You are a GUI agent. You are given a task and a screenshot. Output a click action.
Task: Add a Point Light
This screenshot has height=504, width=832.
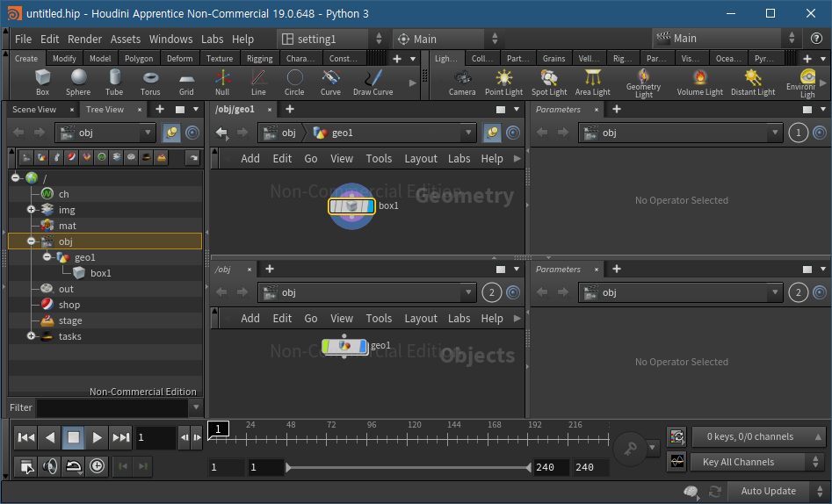coord(503,83)
